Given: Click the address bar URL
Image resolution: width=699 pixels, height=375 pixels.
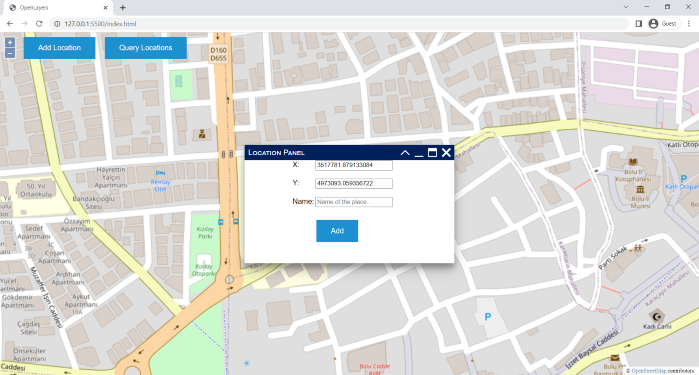Looking at the screenshot, I should click(100, 24).
